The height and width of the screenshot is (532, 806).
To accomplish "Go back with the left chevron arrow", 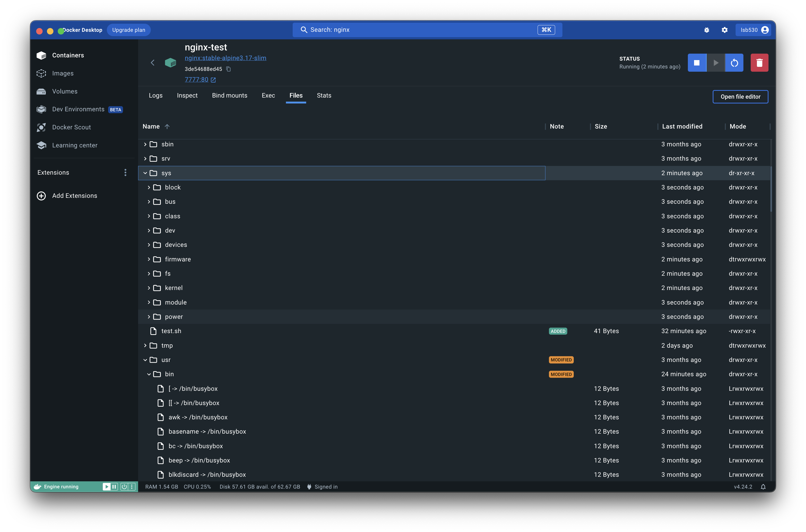I will click(152, 63).
